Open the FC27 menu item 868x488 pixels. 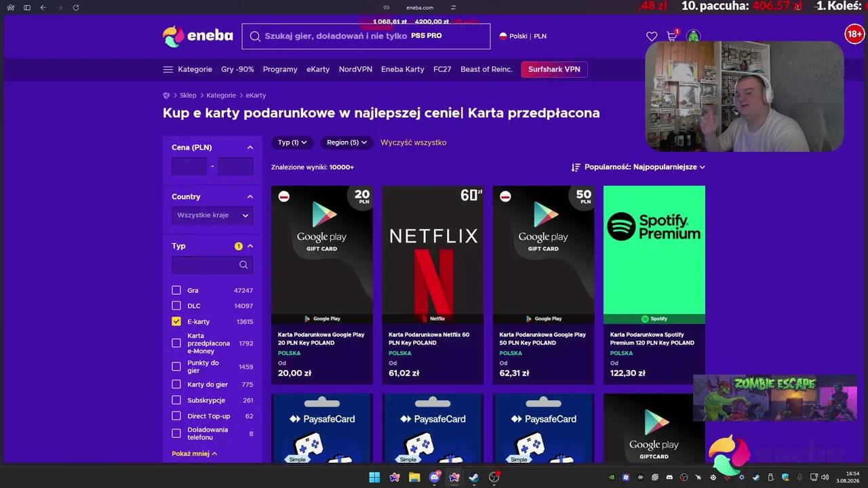pyautogui.click(x=442, y=69)
